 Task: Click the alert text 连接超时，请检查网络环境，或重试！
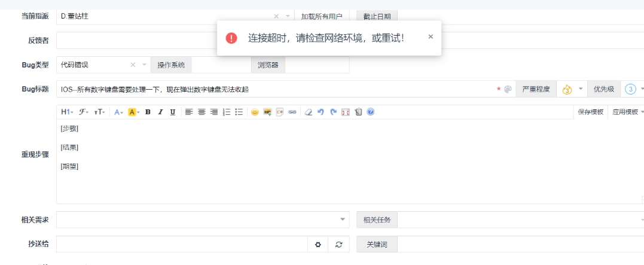click(326, 38)
